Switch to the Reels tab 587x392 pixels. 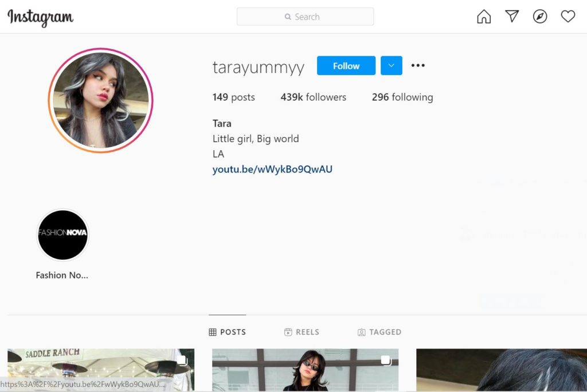click(x=302, y=332)
